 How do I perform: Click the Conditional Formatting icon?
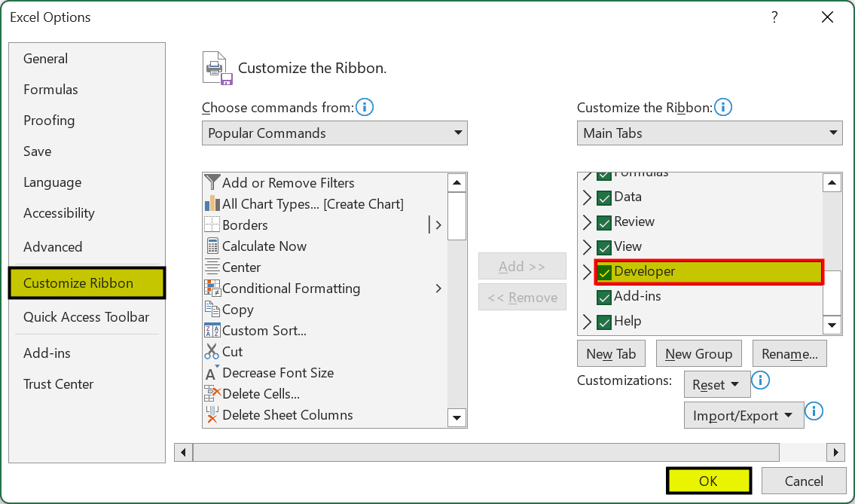(x=212, y=288)
